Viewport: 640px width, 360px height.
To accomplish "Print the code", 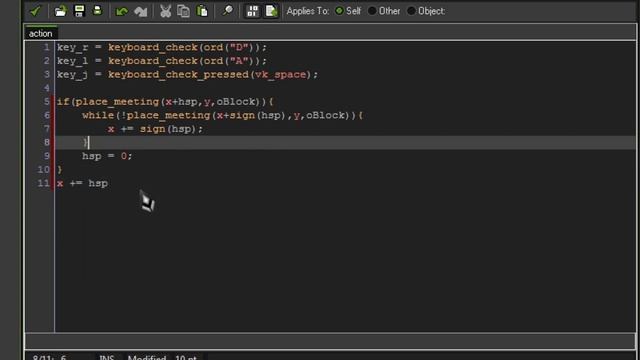I will pyautogui.click(x=98, y=11).
